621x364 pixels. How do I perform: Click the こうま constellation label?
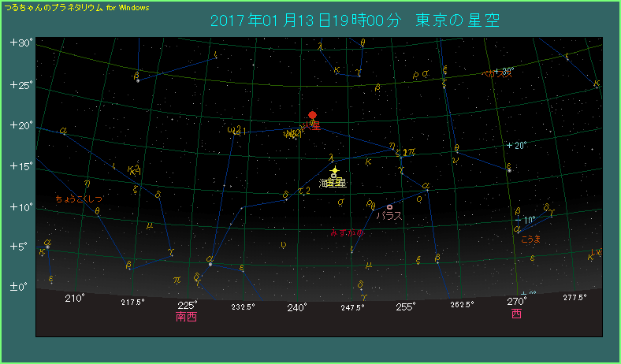(530, 240)
